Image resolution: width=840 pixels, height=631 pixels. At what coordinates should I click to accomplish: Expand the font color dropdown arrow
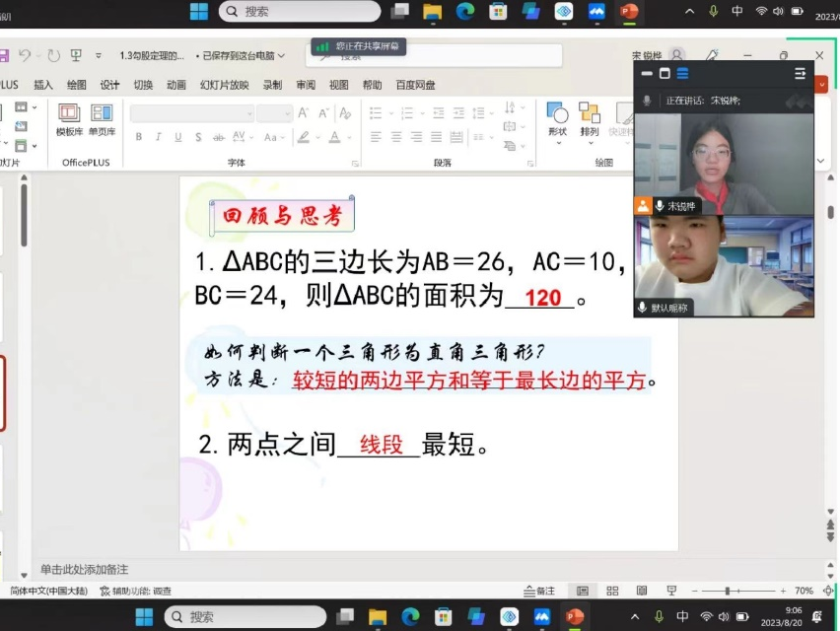click(349, 137)
